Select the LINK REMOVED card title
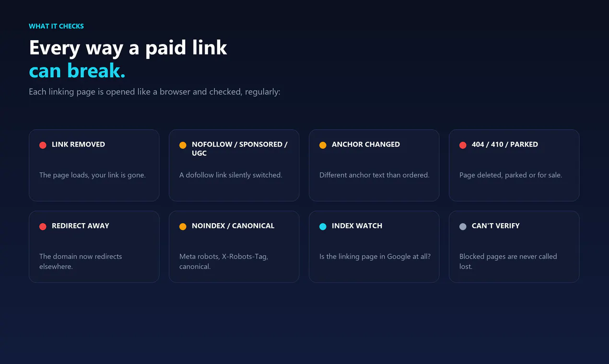Image resolution: width=609 pixels, height=364 pixels. pos(78,144)
